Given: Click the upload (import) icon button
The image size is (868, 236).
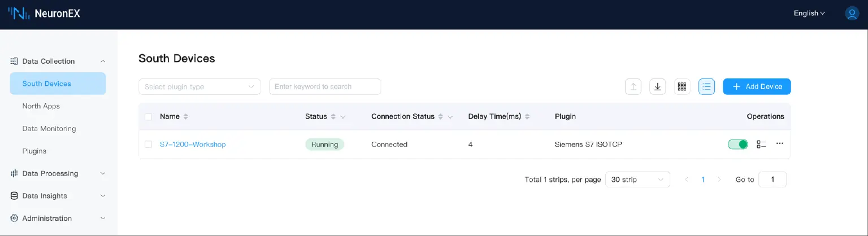Looking at the screenshot, I should (x=633, y=86).
